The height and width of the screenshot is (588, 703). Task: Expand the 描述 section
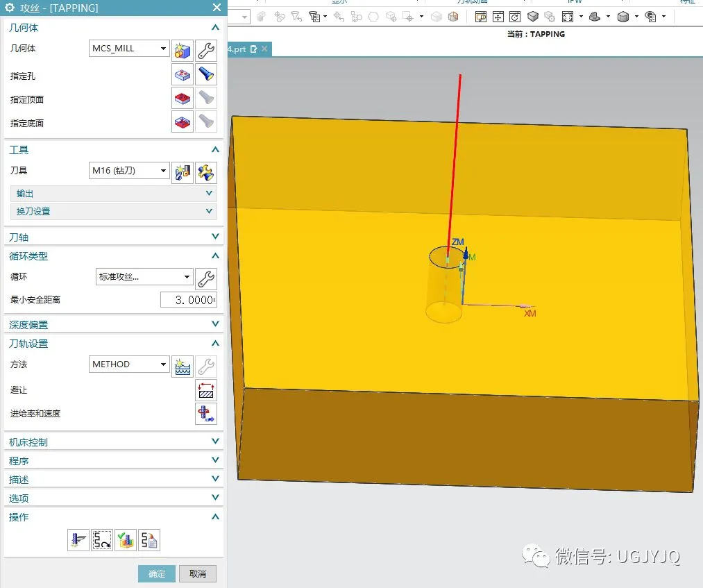click(x=215, y=479)
